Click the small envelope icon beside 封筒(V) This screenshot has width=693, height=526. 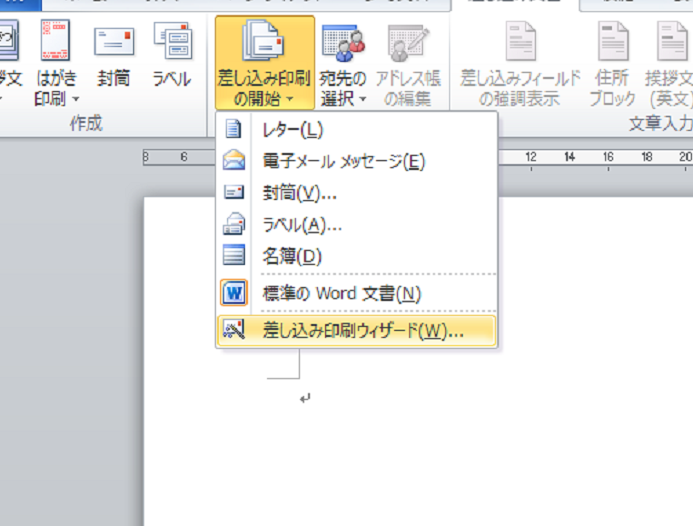[x=234, y=192]
